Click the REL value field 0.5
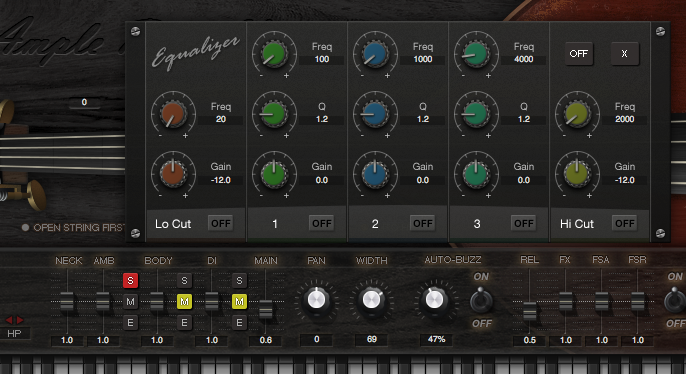This screenshot has height=374, width=686. point(530,340)
